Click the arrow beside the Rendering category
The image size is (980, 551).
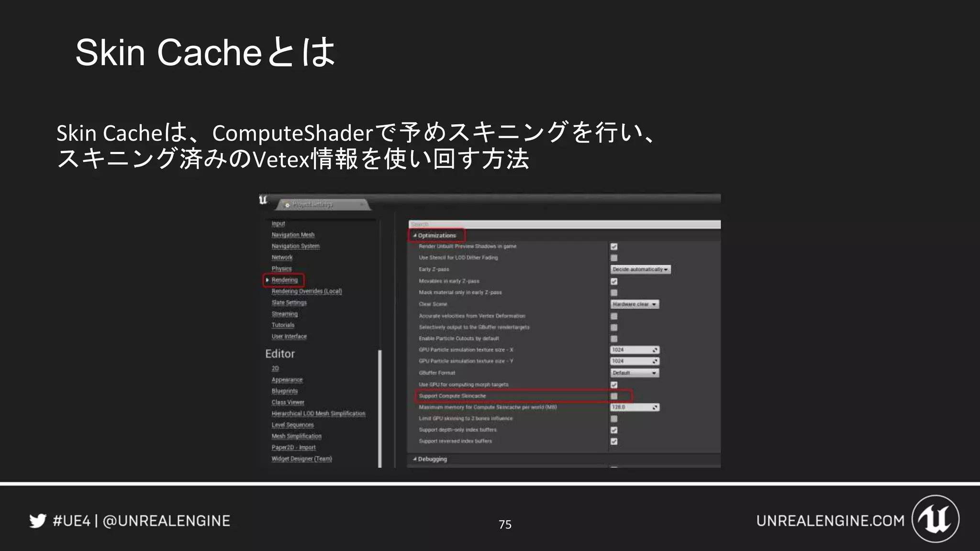[267, 280]
